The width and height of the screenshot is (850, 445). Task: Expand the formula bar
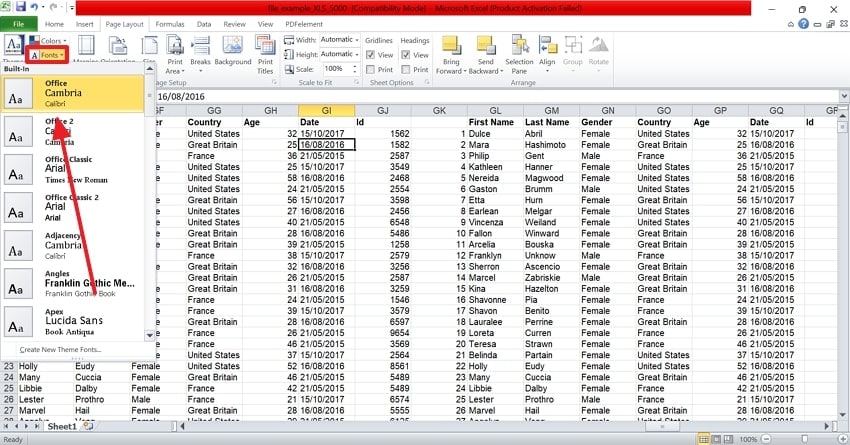pyautogui.click(x=844, y=96)
